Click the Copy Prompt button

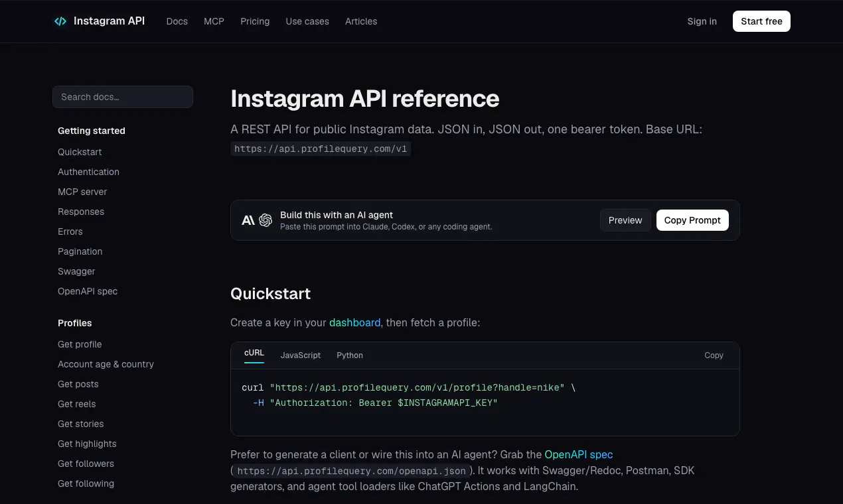tap(692, 220)
